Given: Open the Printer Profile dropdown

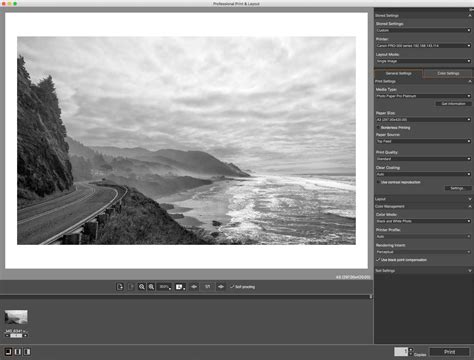Looking at the screenshot, I should [x=423, y=236].
